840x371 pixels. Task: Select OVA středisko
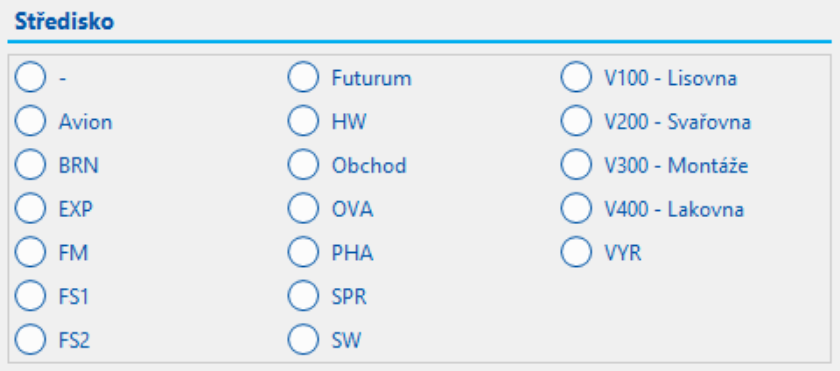(303, 208)
